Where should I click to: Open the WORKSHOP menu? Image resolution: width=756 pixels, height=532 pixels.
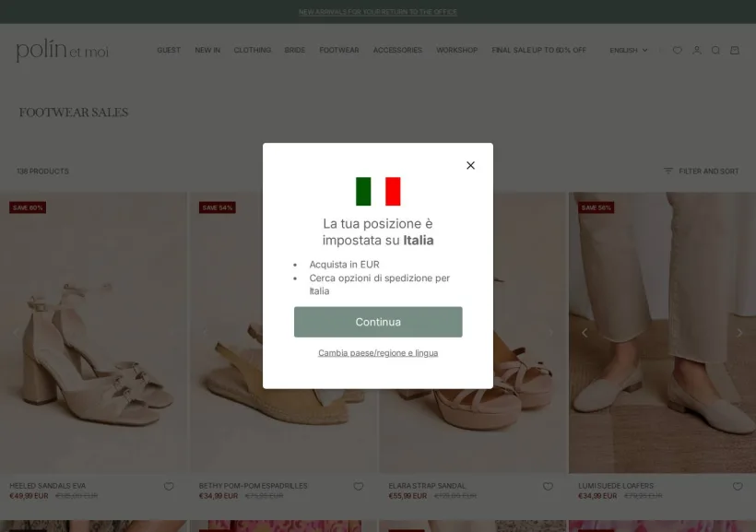click(x=457, y=50)
